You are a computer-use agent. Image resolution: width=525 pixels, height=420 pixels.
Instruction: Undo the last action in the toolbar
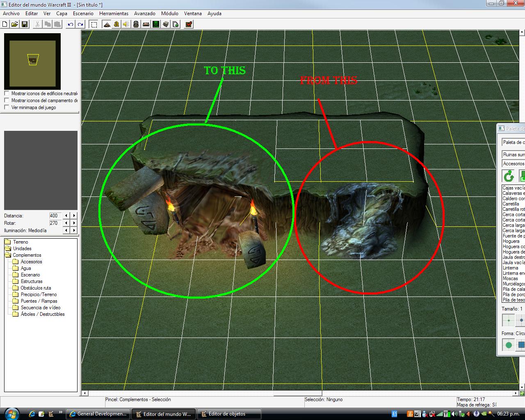pyautogui.click(x=71, y=24)
